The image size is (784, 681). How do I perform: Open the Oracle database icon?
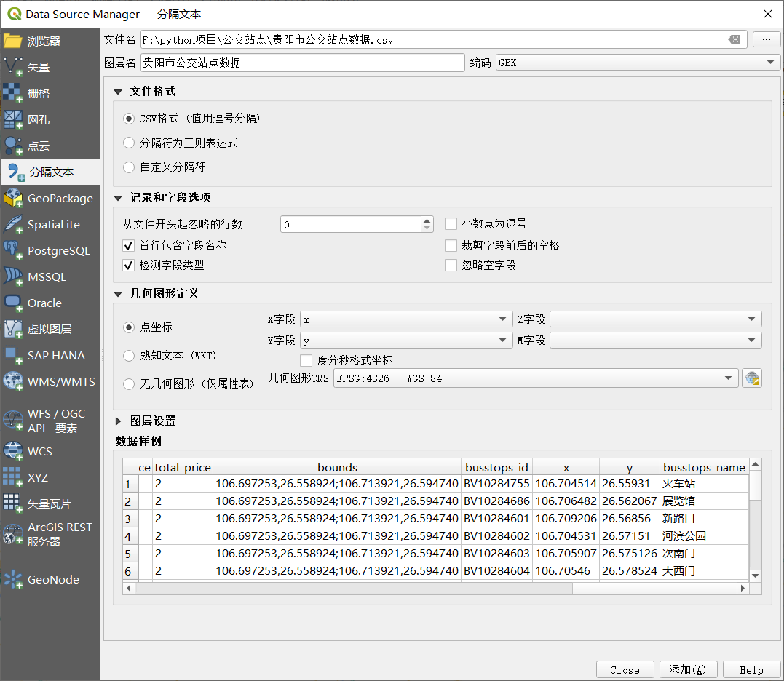(13, 303)
